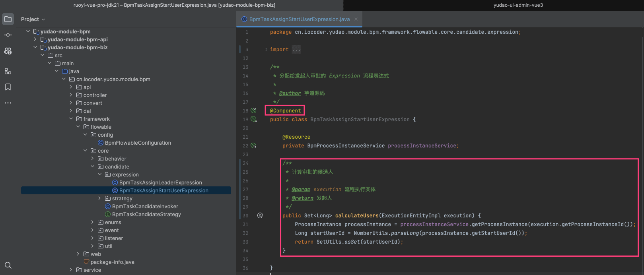This screenshot has width=644, height=275.
Task: Click the Spring bean gutter icon on line 18
Action: click(x=253, y=110)
